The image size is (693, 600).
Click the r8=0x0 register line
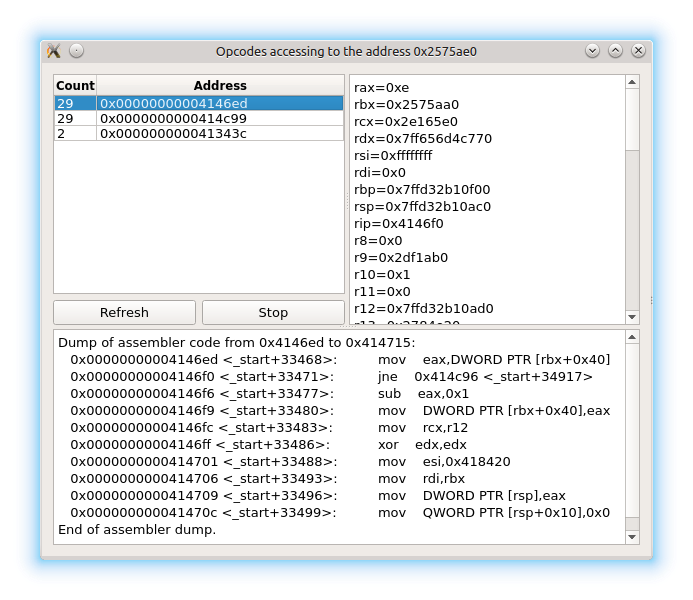click(378, 241)
